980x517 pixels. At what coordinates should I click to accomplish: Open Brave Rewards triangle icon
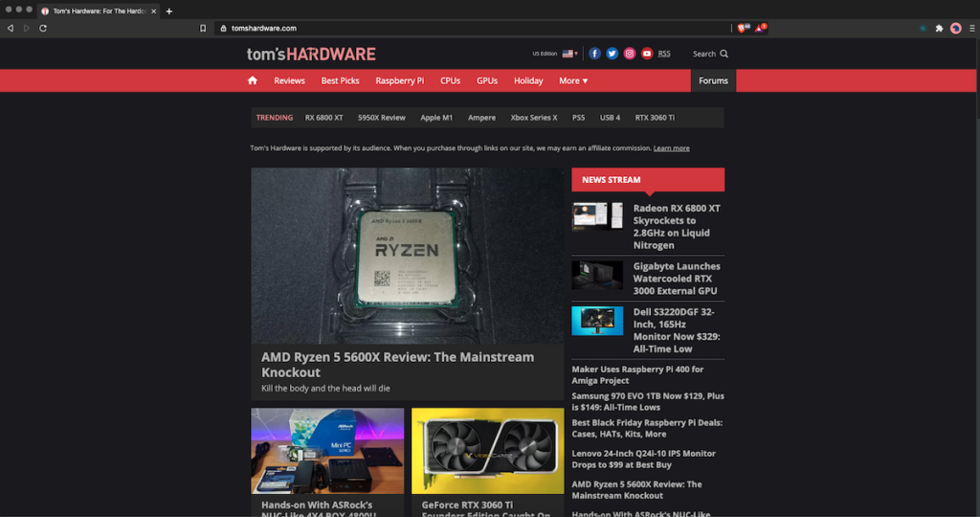click(x=760, y=28)
